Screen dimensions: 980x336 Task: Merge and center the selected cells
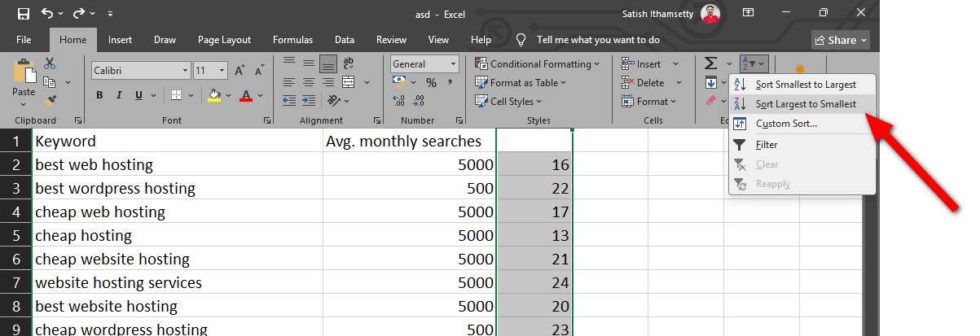pyautogui.click(x=349, y=82)
